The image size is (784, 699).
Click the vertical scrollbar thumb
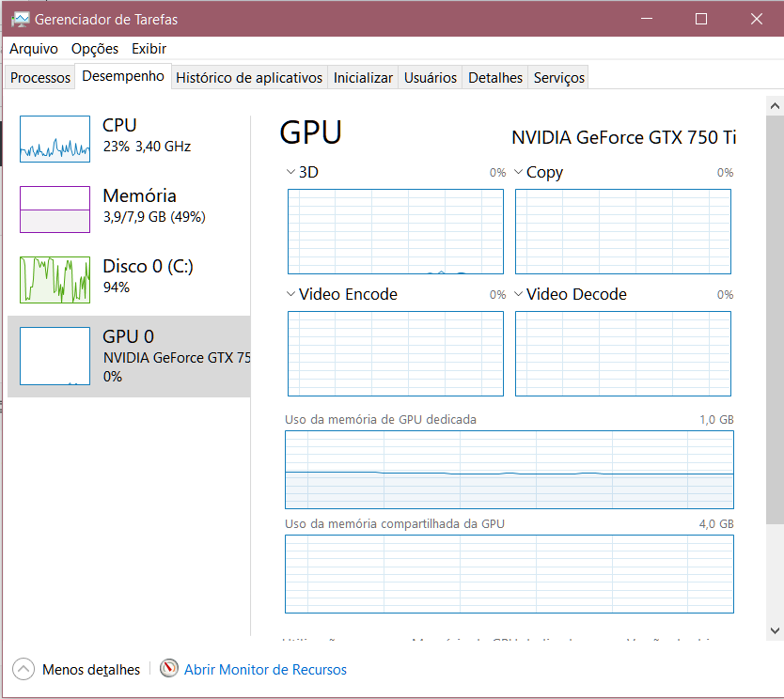click(775, 319)
